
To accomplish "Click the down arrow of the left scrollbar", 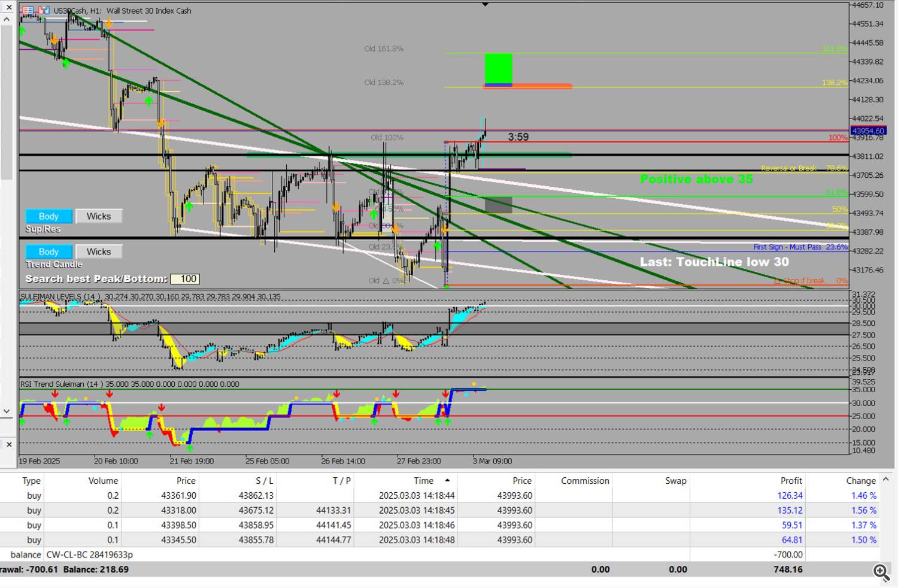I will pos(7,411).
